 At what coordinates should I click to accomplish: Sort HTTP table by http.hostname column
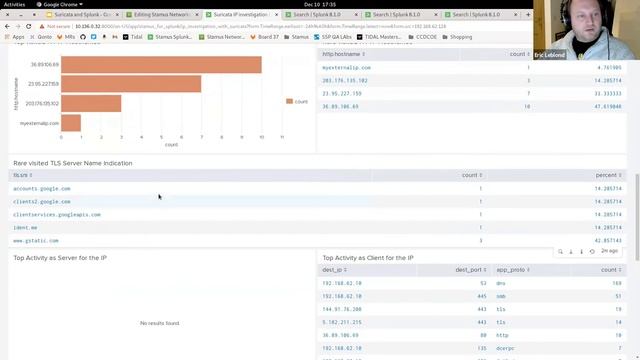tap(343, 54)
